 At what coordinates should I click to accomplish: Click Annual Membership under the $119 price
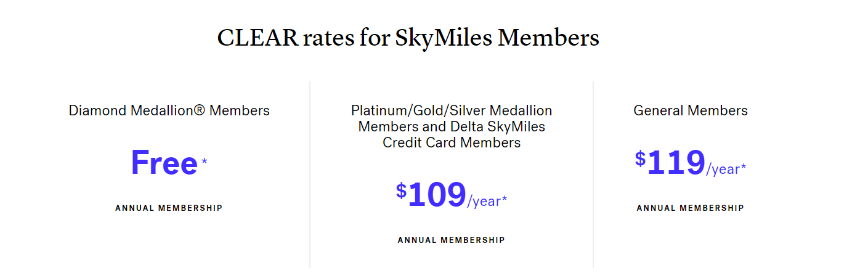[x=690, y=208]
